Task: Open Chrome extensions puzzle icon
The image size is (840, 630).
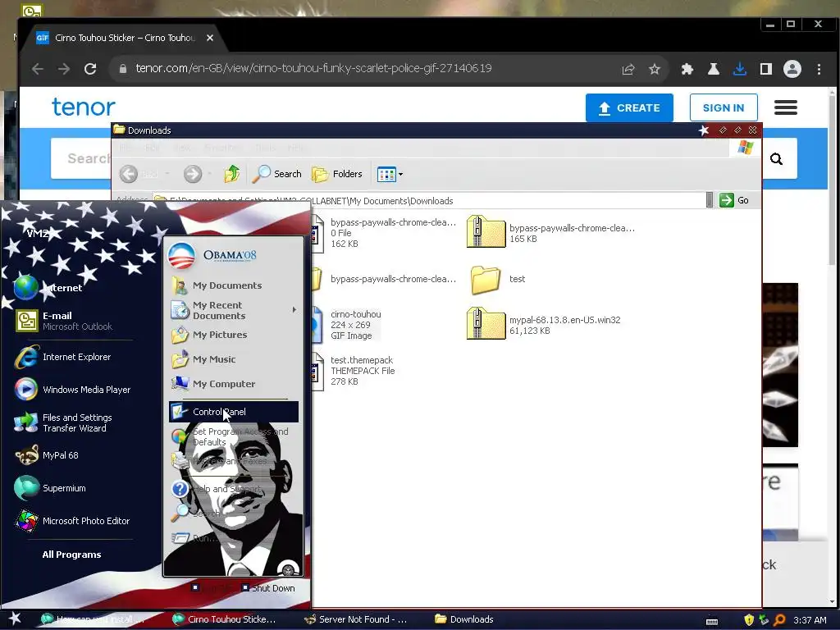Action: (x=687, y=69)
